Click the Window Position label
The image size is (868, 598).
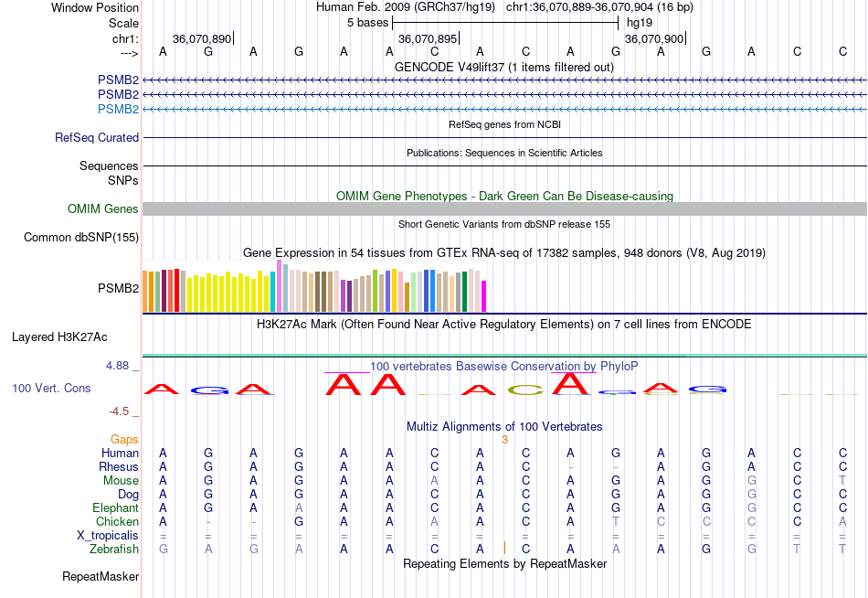95,7
